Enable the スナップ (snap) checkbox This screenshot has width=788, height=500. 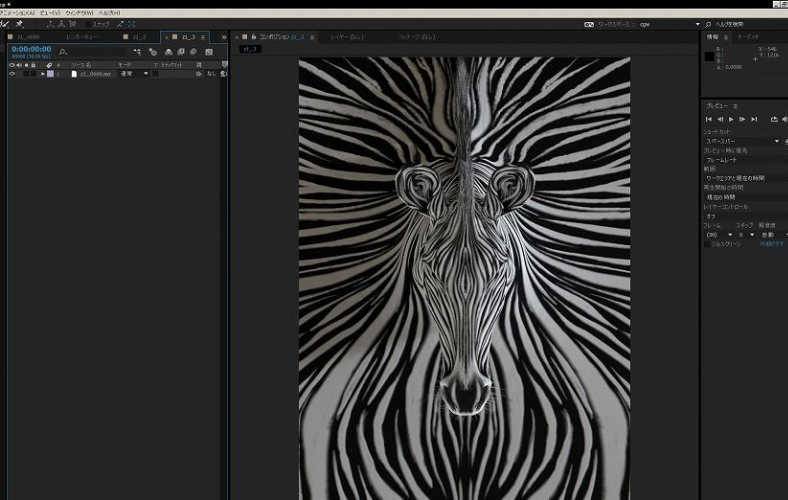click(88, 24)
